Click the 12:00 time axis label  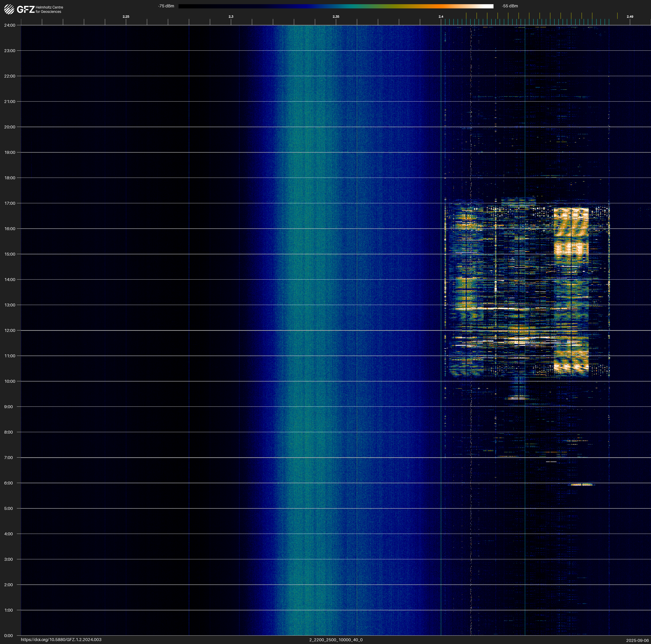pyautogui.click(x=10, y=330)
